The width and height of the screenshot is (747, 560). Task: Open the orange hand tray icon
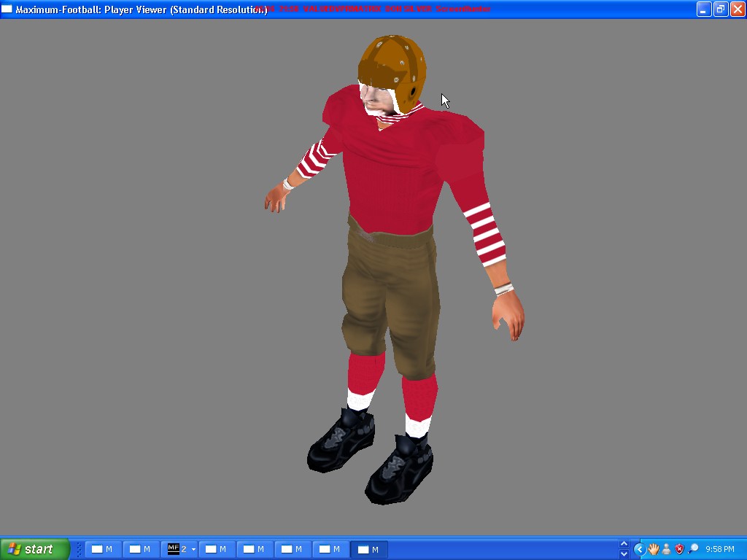pyautogui.click(x=653, y=550)
